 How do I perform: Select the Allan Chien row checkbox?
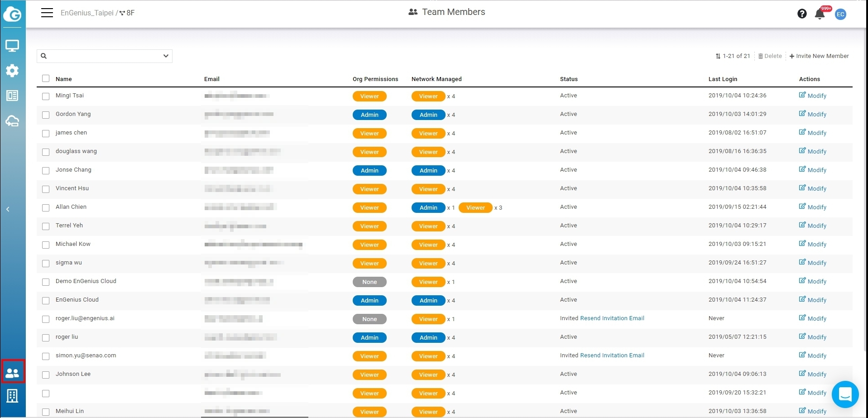(46, 208)
